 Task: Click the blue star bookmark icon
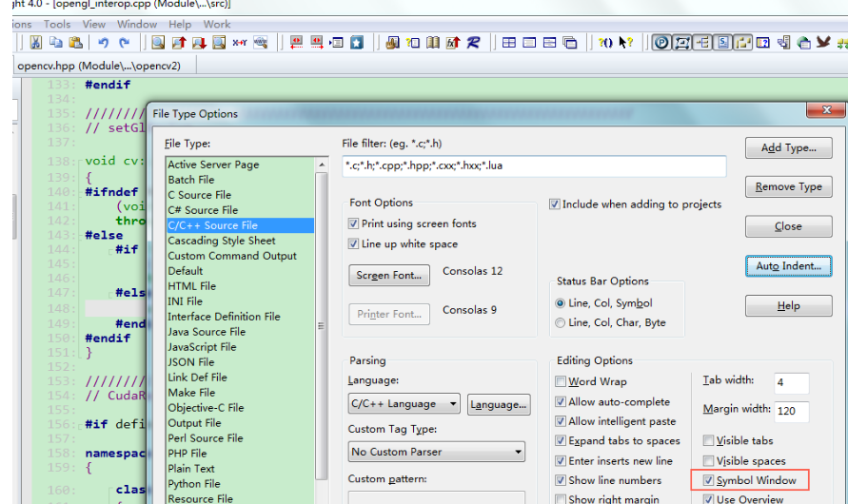pyautogui.click(x=357, y=43)
